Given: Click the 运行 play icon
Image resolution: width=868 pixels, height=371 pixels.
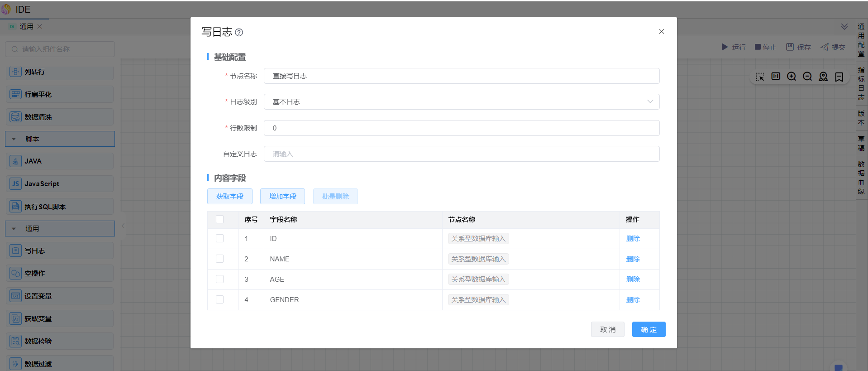Looking at the screenshot, I should tap(725, 47).
